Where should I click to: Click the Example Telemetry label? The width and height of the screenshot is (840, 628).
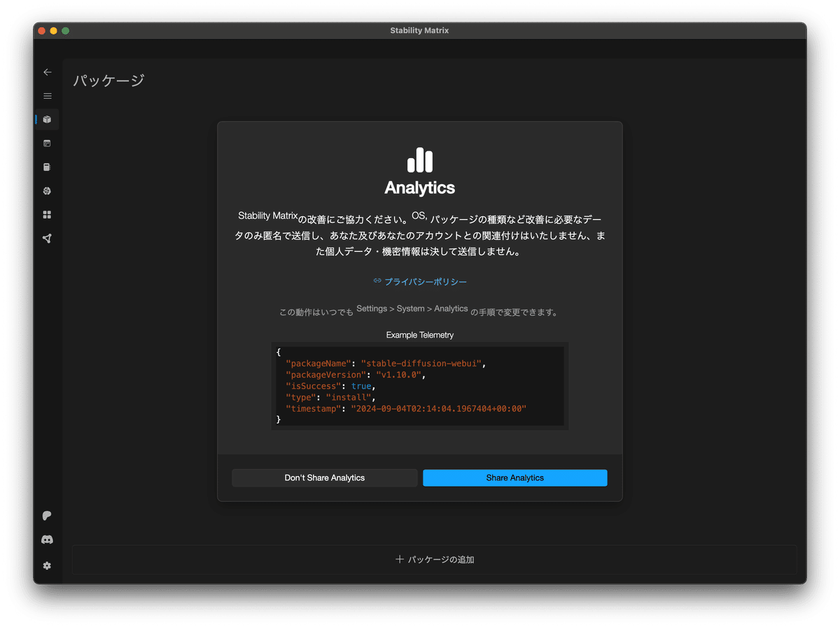[420, 335]
